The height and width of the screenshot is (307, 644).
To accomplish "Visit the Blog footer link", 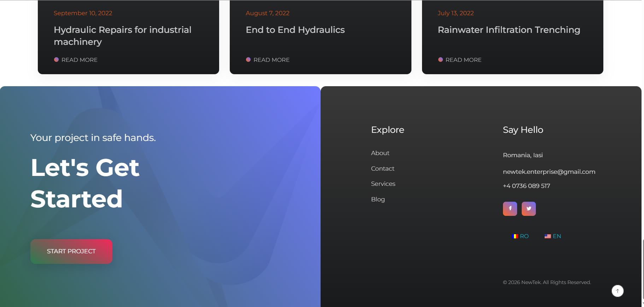I will click(x=378, y=199).
